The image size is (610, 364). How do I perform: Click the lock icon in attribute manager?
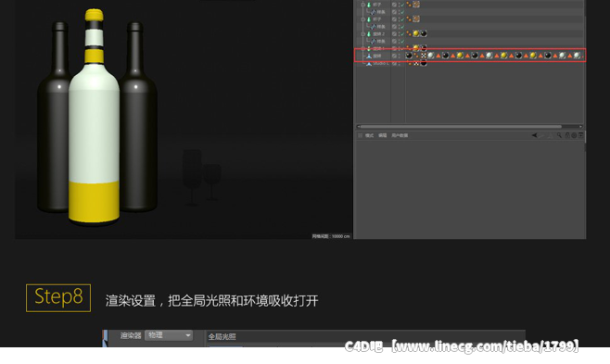567,135
